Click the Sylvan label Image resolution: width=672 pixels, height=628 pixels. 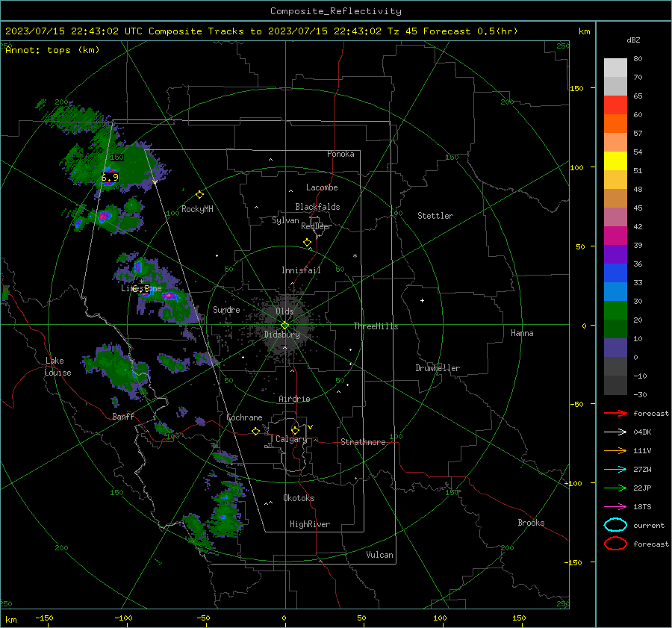(x=285, y=220)
